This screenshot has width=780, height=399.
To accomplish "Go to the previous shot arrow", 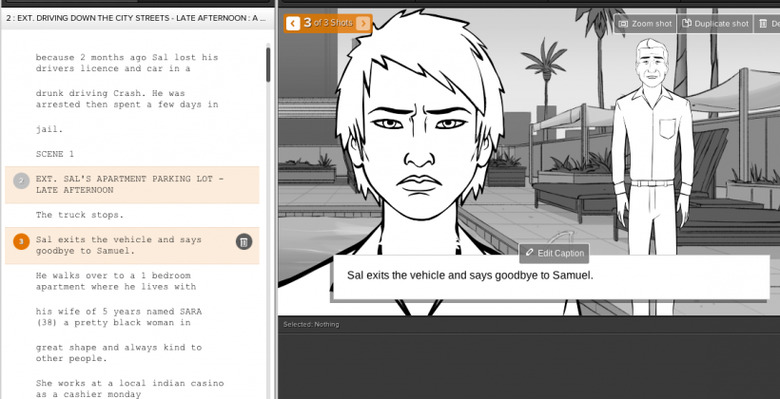I will (292, 23).
